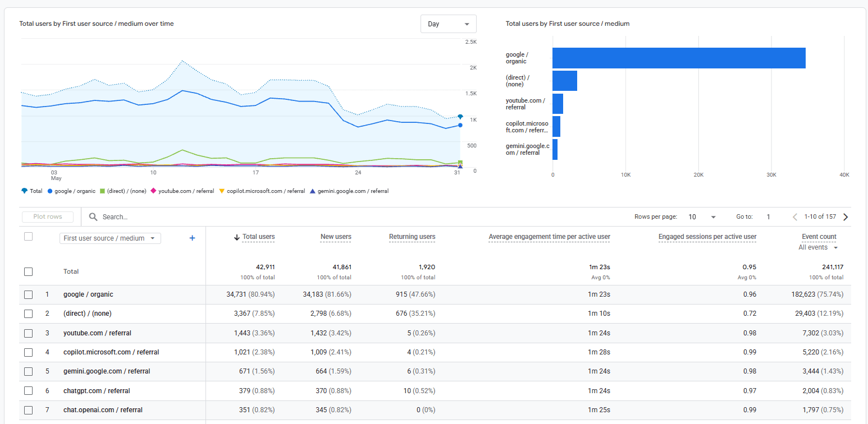Check the (direct) / (none) row checkbox
Viewport: 868px width, 424px height.
point(28,314)
